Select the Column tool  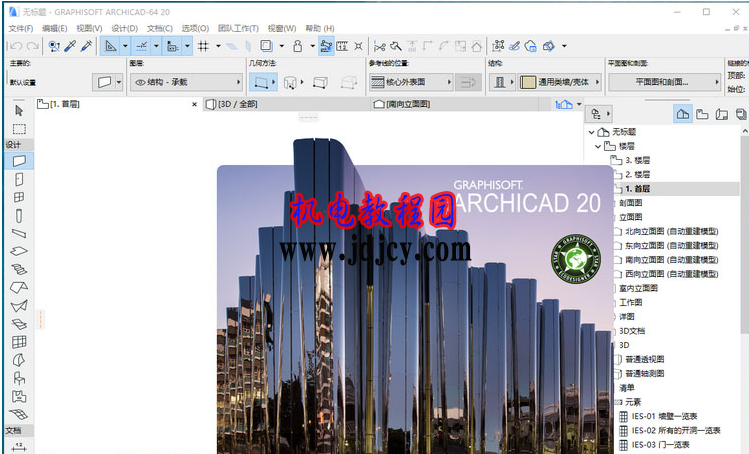[x=19, y=216]
